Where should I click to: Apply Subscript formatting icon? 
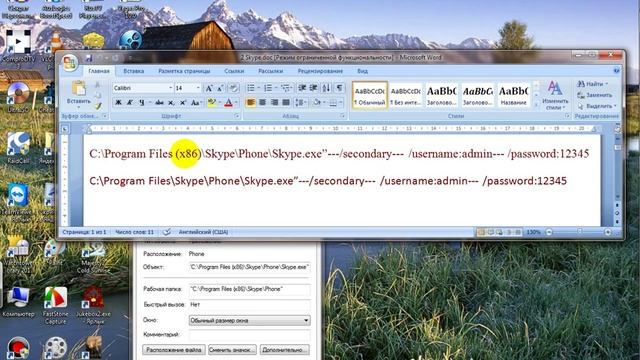tap(172, 102)
